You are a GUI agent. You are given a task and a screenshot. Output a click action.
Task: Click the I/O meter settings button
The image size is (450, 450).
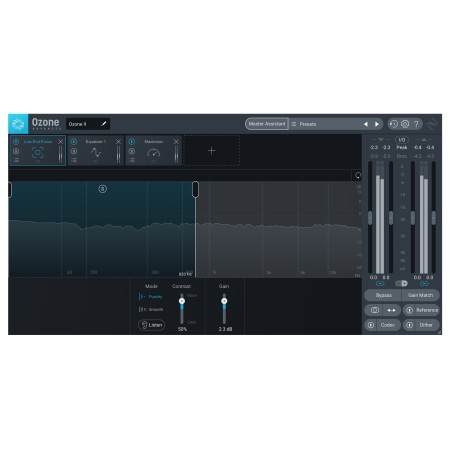pyautogui.click(x=402, y=140)
